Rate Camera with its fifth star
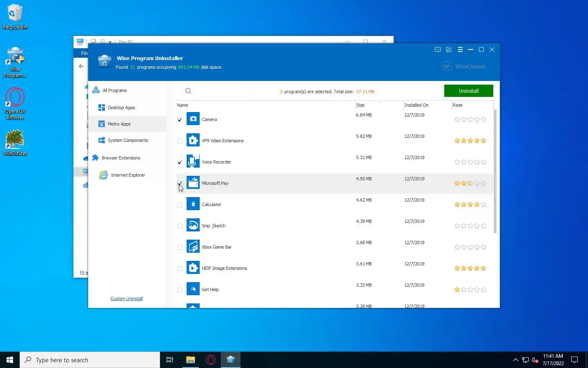The image size is (588, 368). pos(483,120)
